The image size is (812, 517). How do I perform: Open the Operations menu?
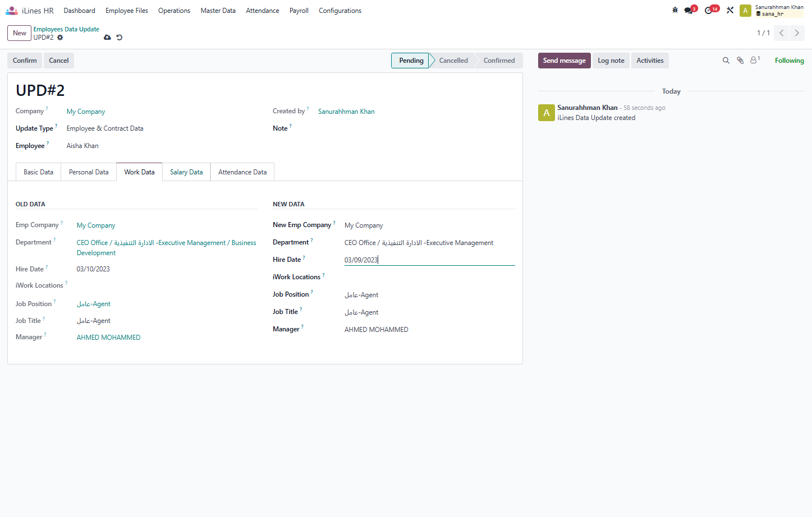click(x=174, y=11)
